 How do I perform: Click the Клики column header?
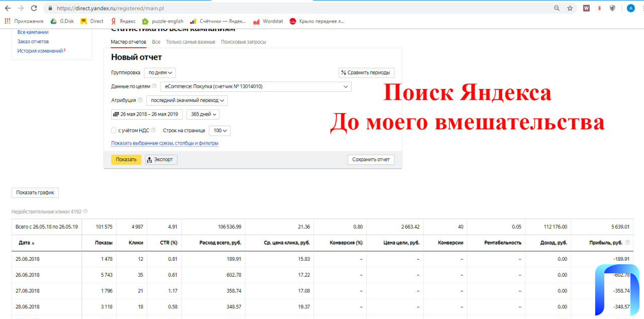point(135,243)
